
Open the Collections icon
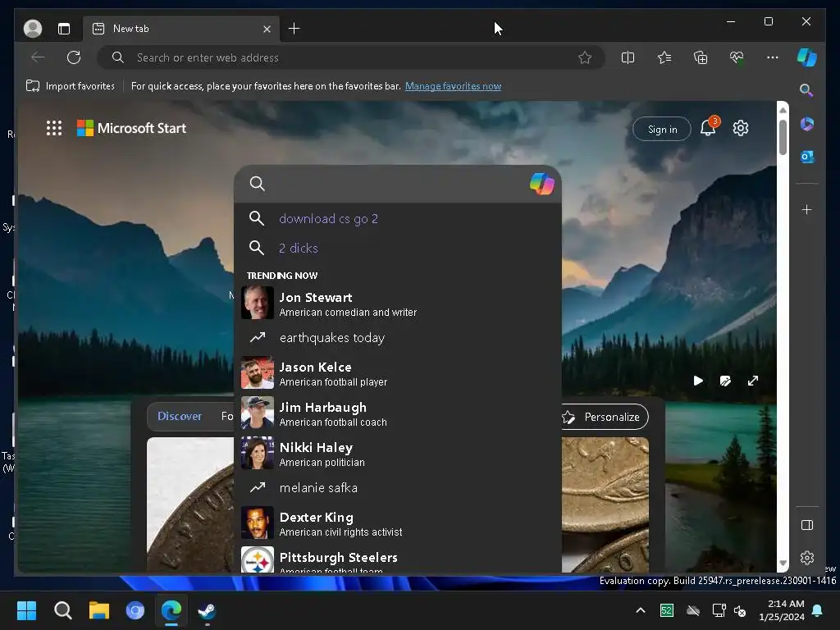click(x=701, y=57)
